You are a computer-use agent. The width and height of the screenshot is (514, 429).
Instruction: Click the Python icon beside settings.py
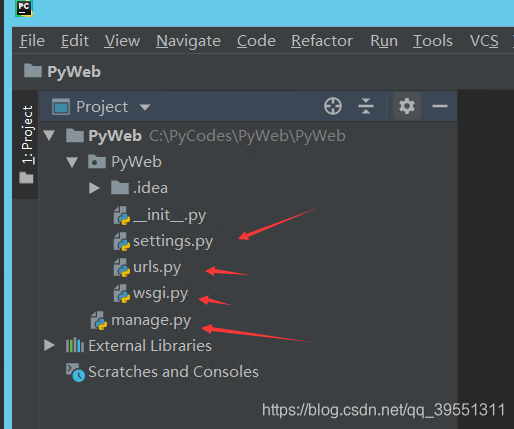pos(122,242)
